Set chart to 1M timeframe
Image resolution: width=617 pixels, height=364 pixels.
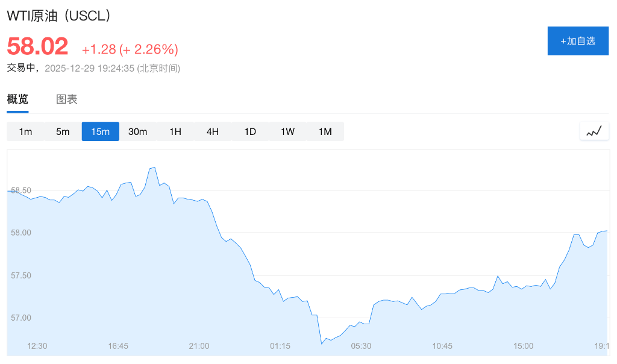(325, 131)
